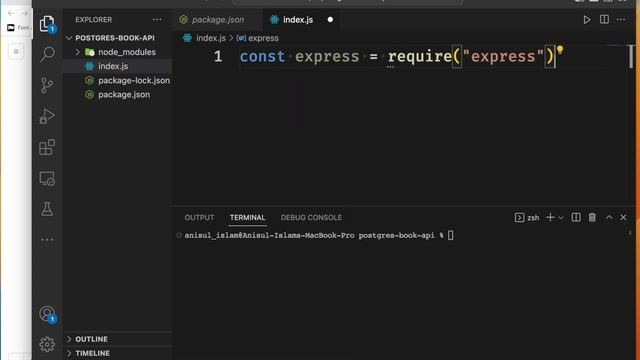Show code actions lightbulb
Screen dimensions: 640x360
click(x=560, y=50)
